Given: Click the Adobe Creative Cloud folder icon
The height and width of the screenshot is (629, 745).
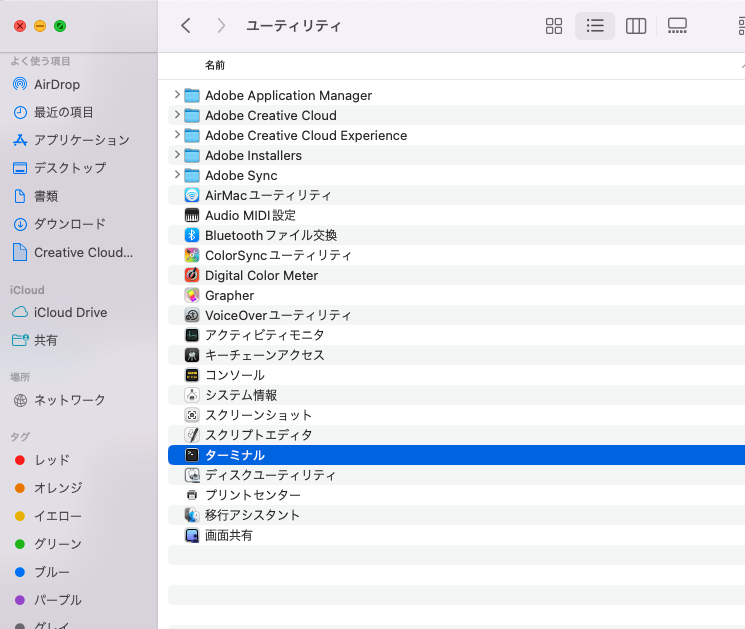Looking at the screenshot, I should tap(192, 115).
